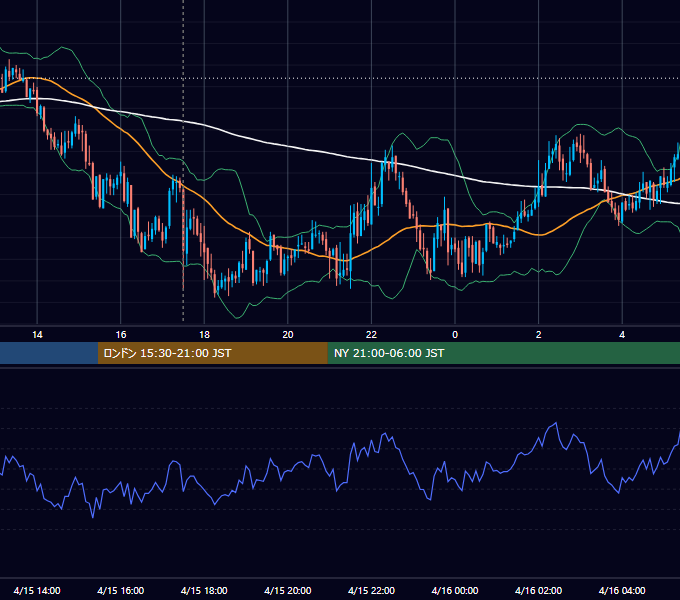
Task: Click the hour label 18 under the price chart
Action: 204,335
